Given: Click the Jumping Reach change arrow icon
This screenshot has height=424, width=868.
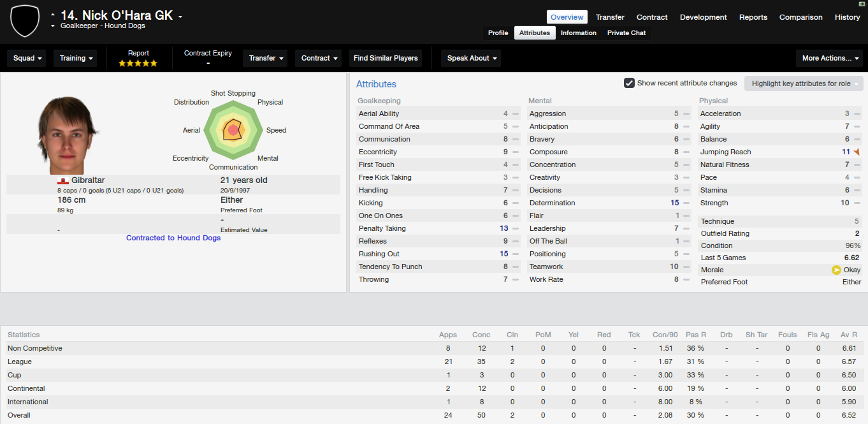Looking at the screenshot, I should pyautogui.click(x=857, y=152).
